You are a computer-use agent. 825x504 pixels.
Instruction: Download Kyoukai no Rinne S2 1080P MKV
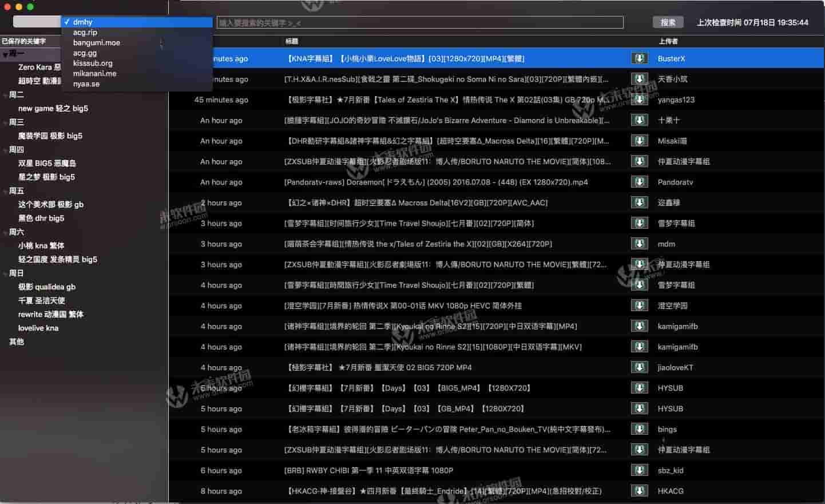pyautogui.click(x=639, y=347)
